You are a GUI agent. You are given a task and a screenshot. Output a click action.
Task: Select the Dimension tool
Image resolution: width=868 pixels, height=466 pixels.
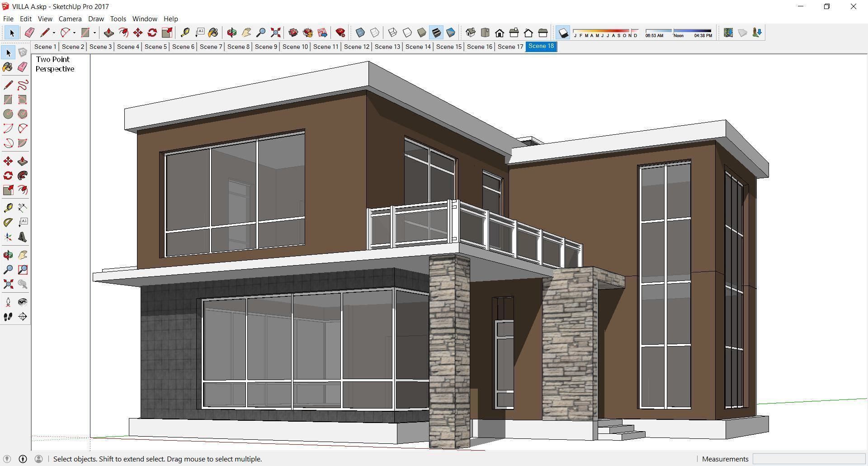point(23,208)
